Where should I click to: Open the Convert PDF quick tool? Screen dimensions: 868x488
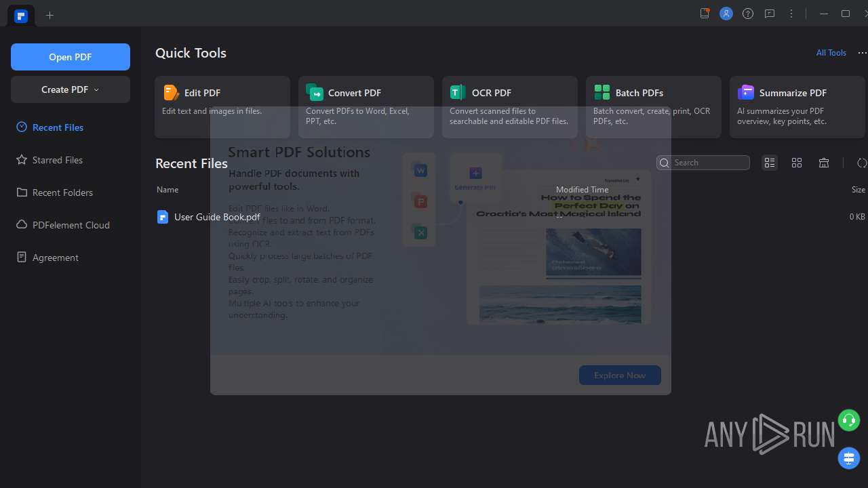pos(366,107)
